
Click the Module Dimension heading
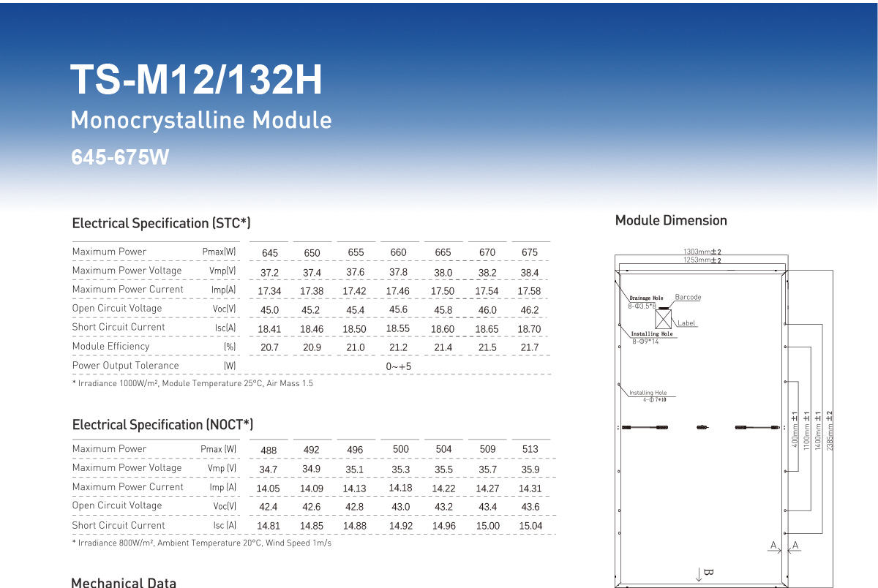(671, 220)
